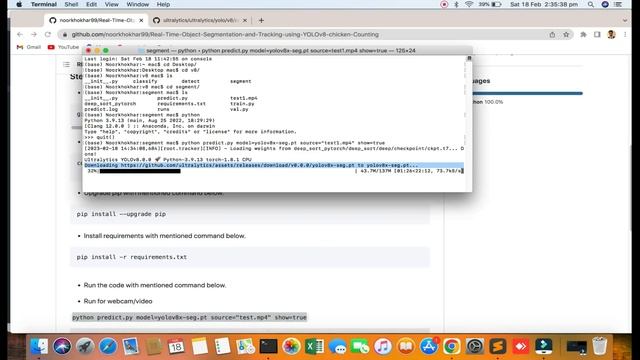This screenshot has width=640, height=360.
Task: Click the Languages bar on GitHub sidebar
Action: coord(527,93)
